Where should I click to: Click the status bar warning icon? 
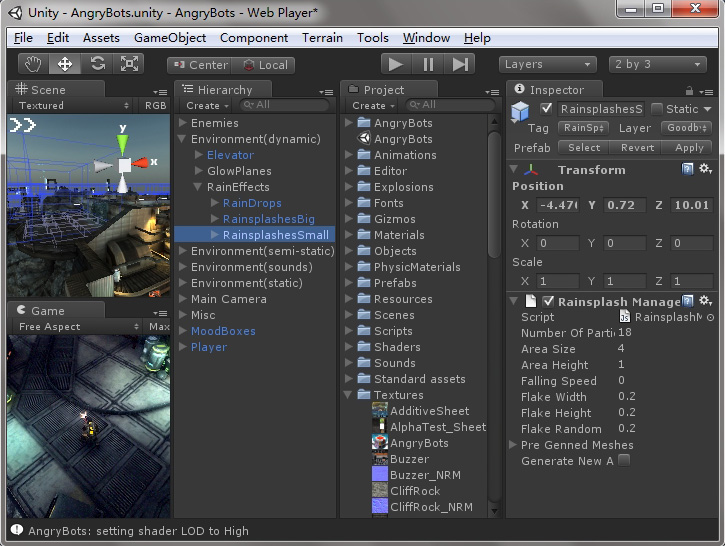click(x=17, y=530)
